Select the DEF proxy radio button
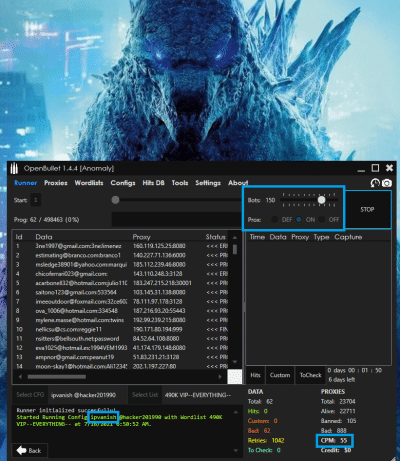Viewport: 400px width, 461px height. click(x=275, y=220)
